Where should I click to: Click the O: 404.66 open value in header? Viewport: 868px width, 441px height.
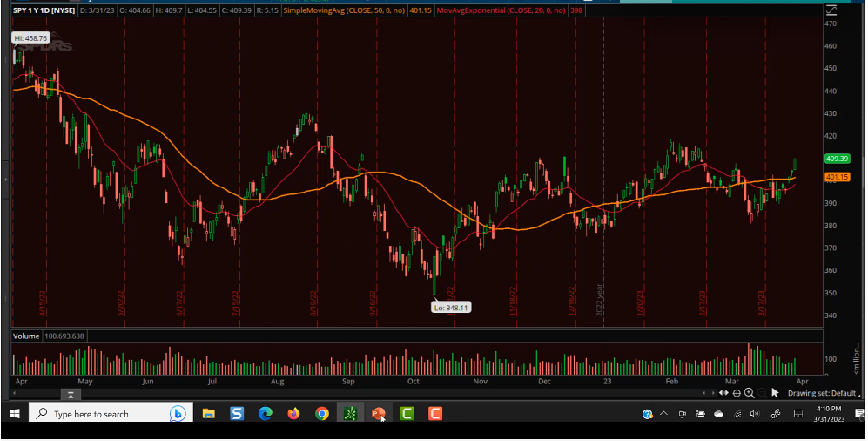[135, 10]
